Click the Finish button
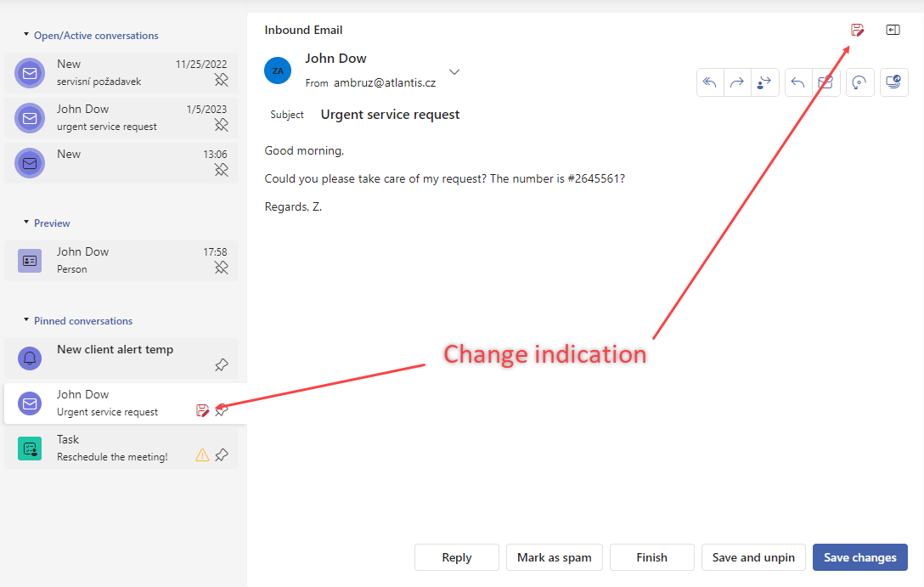 [x=652, y=557]
